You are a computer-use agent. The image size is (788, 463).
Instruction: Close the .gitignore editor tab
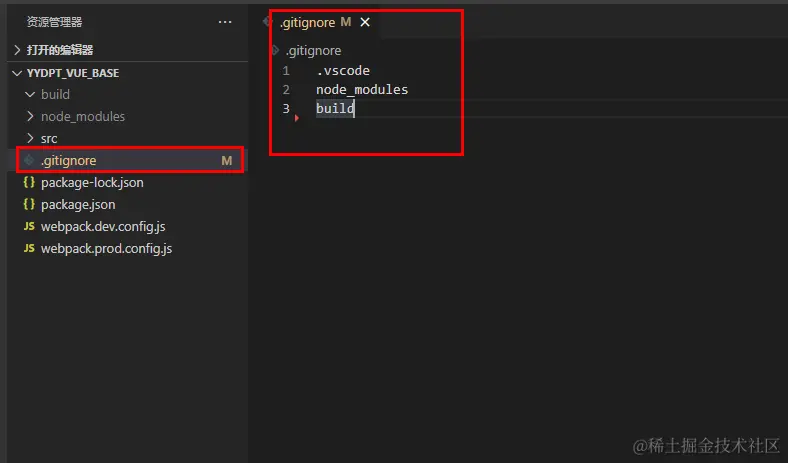(x=365, y=22)
